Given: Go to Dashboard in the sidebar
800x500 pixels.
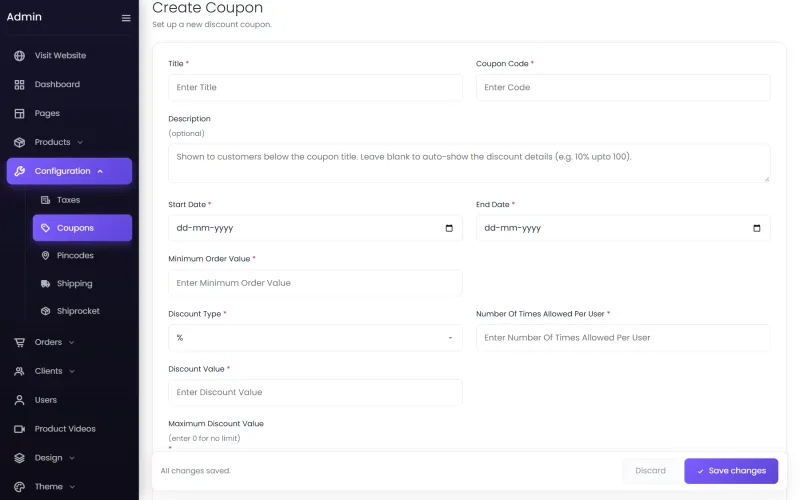Looking at the screenshot, I should tap(69, 85).
